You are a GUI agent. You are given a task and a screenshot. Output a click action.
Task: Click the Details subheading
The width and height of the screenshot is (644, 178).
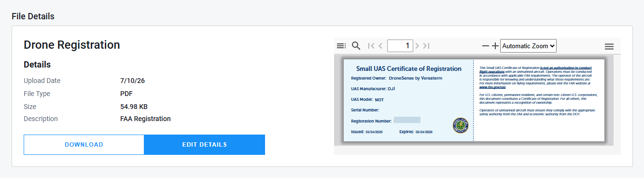click(x=37, y=65)
